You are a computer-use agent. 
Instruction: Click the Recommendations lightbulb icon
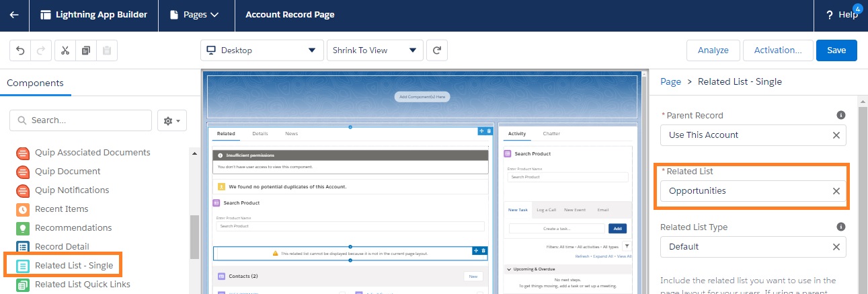coord(23,228)
